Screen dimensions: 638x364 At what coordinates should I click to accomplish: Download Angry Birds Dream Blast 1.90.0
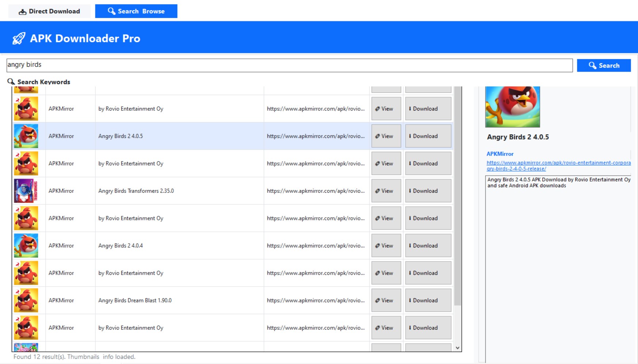(428, 300)
